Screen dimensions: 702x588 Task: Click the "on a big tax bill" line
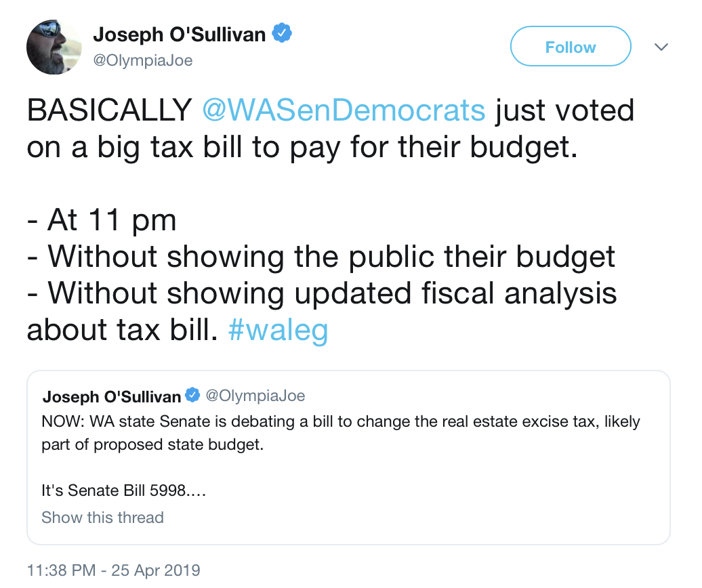[x=302, y=147]
